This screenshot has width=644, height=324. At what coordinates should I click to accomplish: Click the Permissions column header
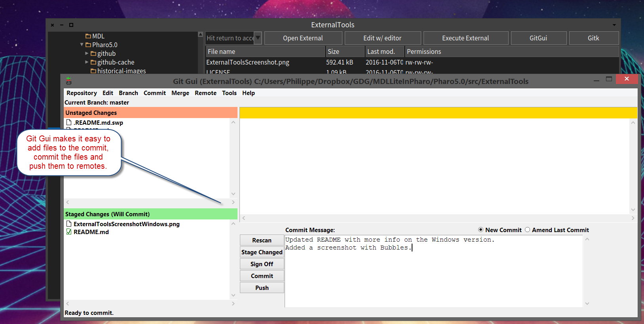[x=512, y=51]
